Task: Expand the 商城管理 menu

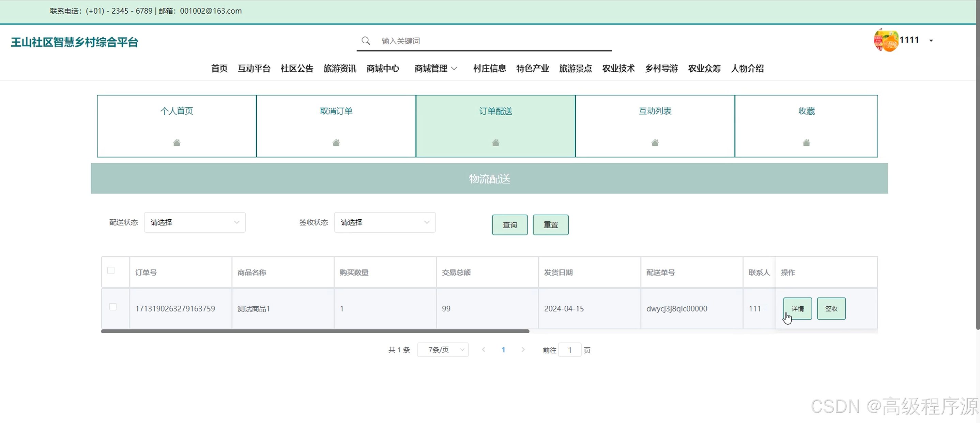Action: [x=435, y=69]
